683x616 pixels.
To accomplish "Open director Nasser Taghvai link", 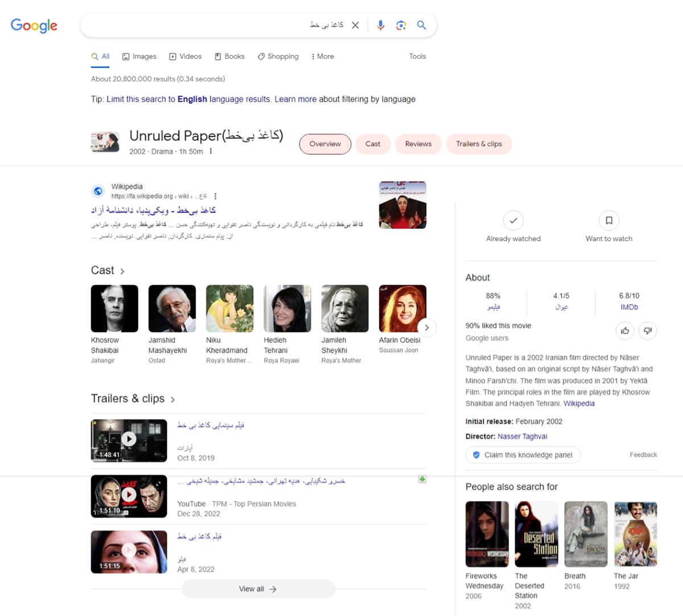I will (522, 437).
